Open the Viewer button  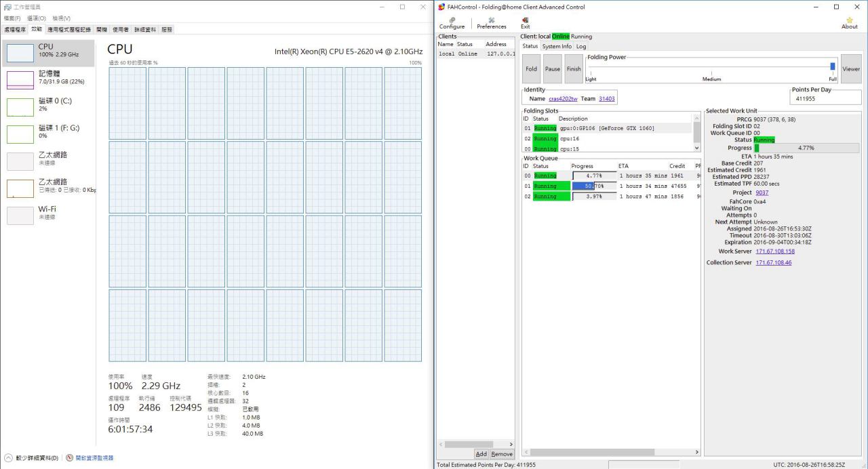(851, 69)
